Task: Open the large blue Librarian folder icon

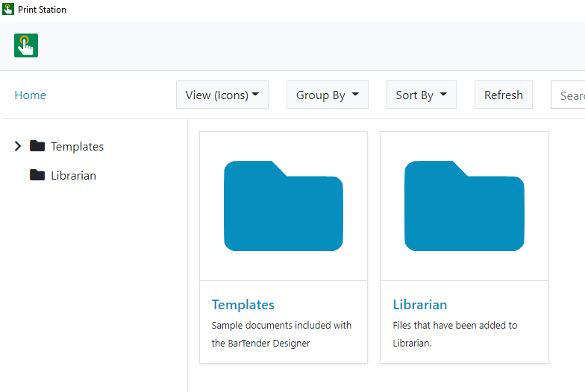Action: click(464, 206)
